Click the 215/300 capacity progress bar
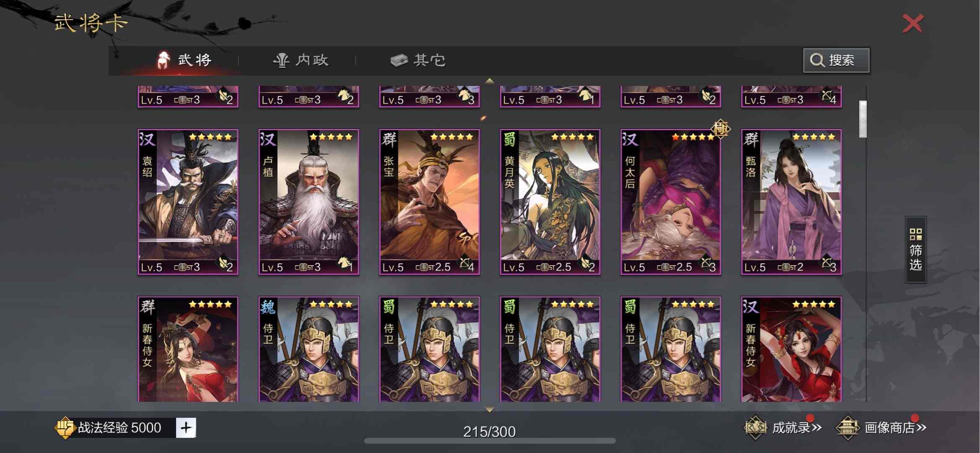980x453 pixels. tap(490, 441)
